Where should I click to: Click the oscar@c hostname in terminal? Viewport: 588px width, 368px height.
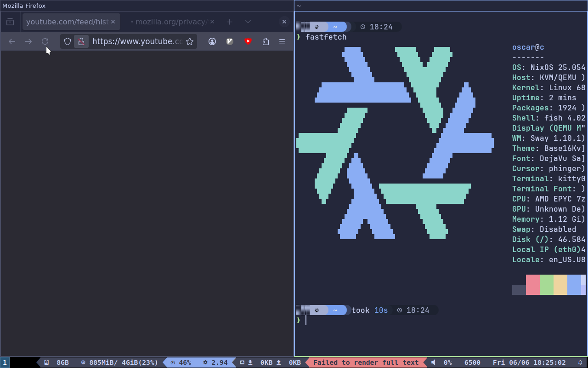coord(528,47)
